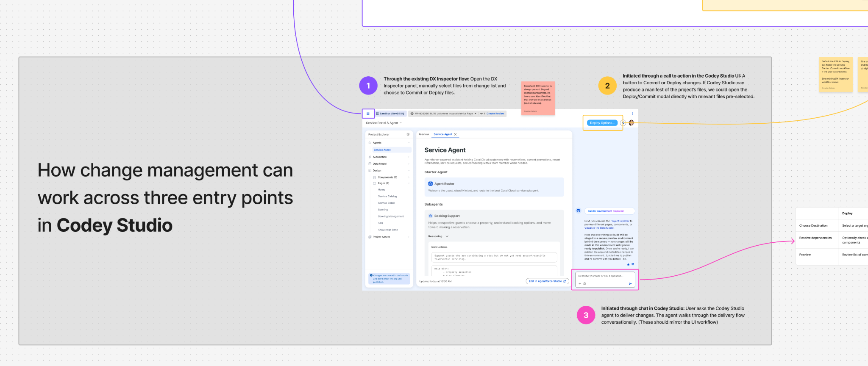Click the info icon in draft mode notice
The height and width of the screenshot is (366, 868).
coord(371,275)
